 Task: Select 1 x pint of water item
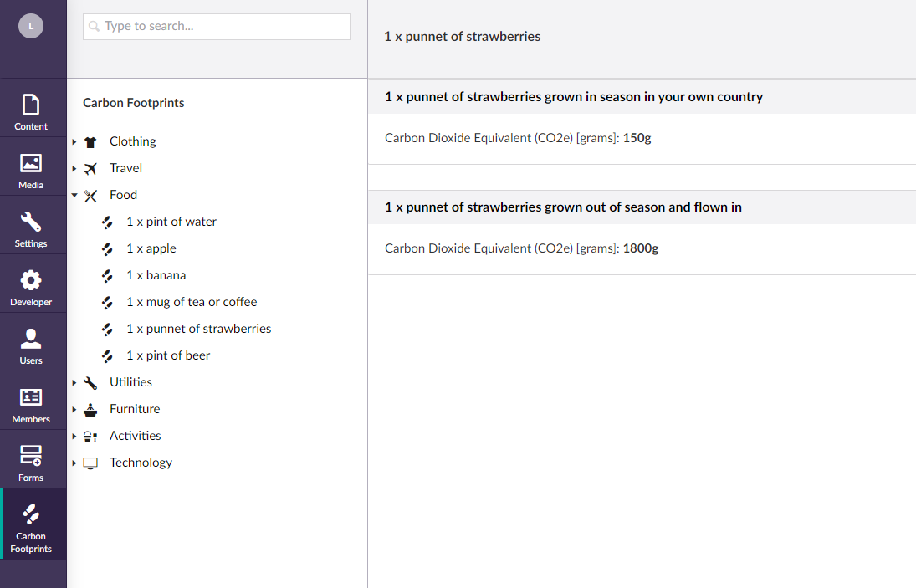pyautogui.click(x=171, y=222)
